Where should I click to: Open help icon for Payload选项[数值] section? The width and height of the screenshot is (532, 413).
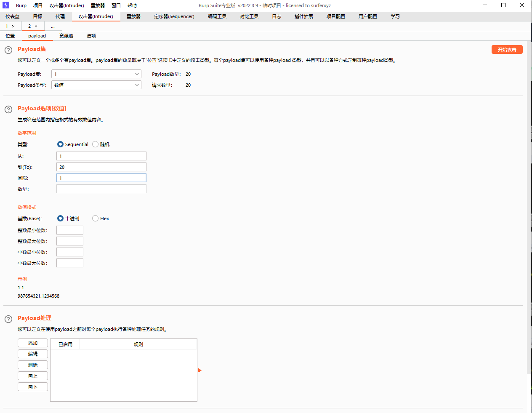(8, 109)
